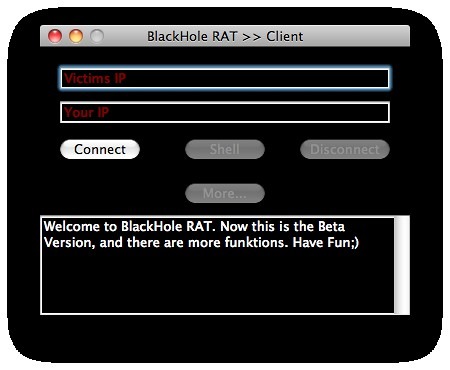Viewport: 450px width, 370px height.
Task: Click the log area vertical scrollbar
Action: point(402,265)
